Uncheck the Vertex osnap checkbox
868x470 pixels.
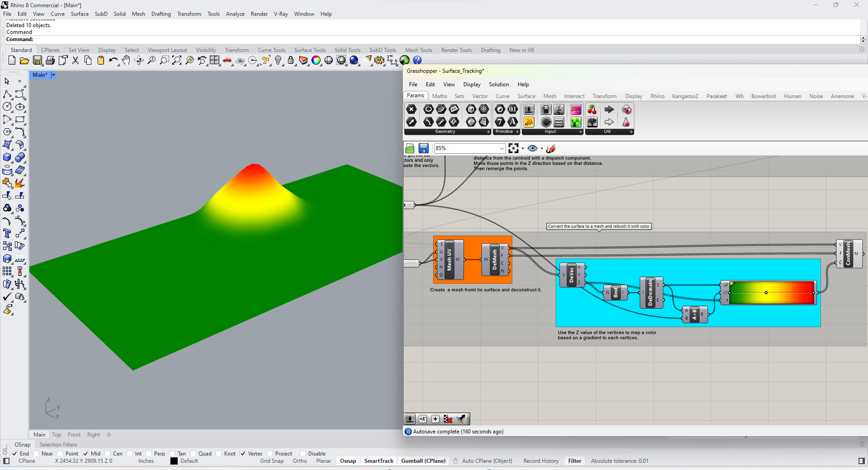[243, 454]
